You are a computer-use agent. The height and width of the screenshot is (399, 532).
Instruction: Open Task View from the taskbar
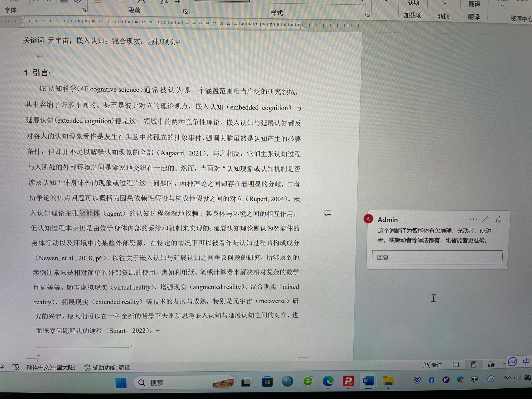pos(246,382)
